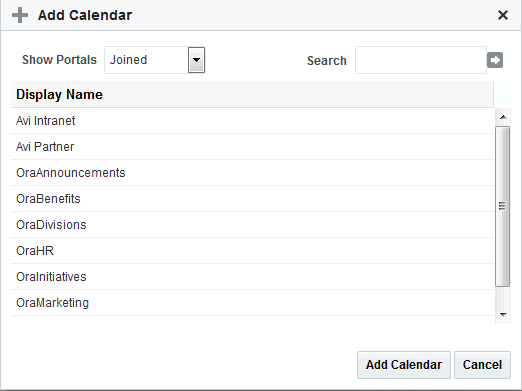Click inside the Search text field
The height and width of the screenshot is (391, 522).
[x=421, y=60]
